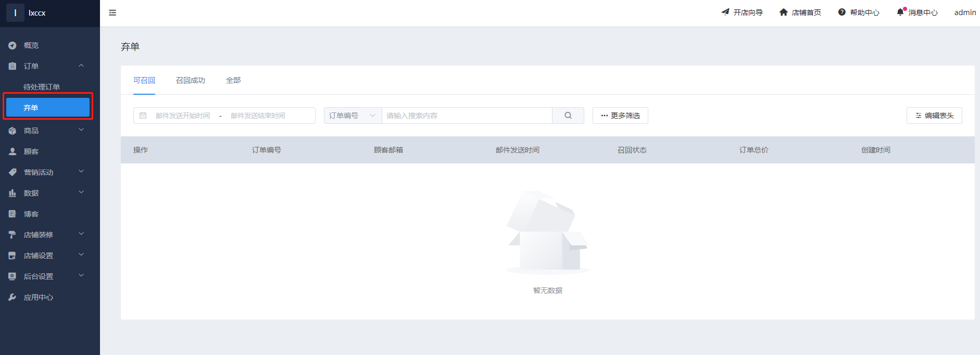Open store homepage via house icon
This screenshot has height=355, width=980.
(x=783, y=12)
